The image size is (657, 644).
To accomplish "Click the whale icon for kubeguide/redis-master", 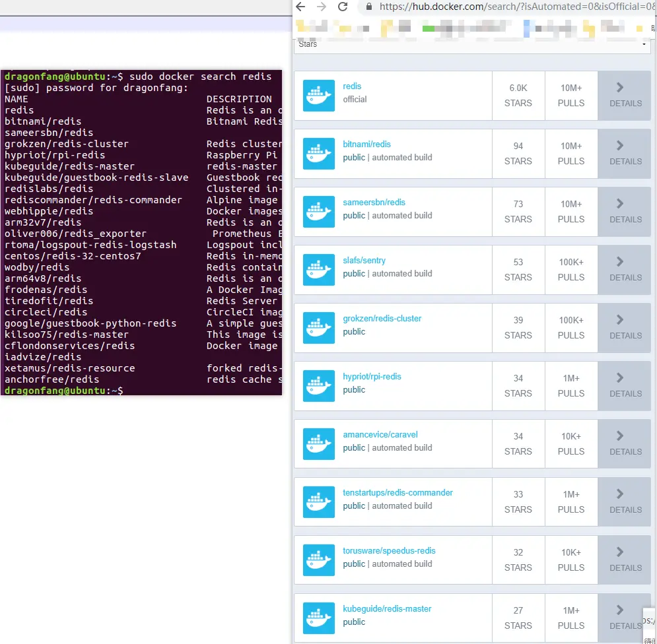I will coord(318,618).
